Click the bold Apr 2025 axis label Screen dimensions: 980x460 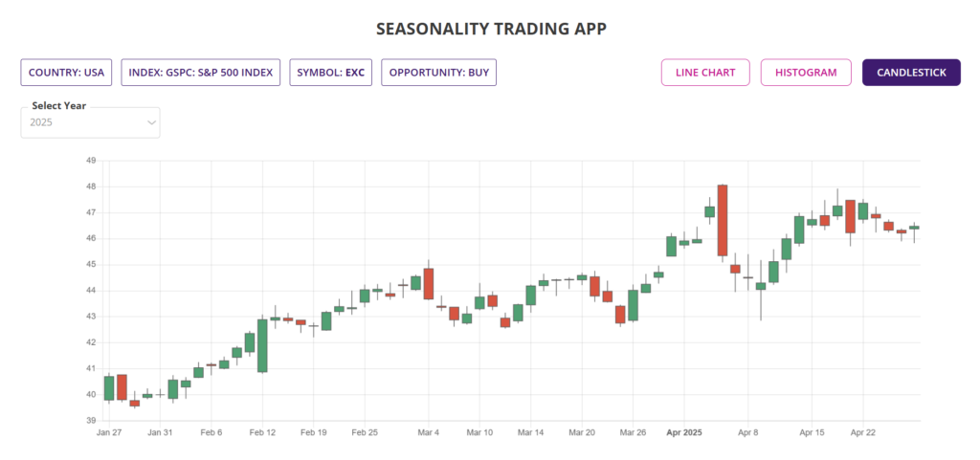click(683, 433)
